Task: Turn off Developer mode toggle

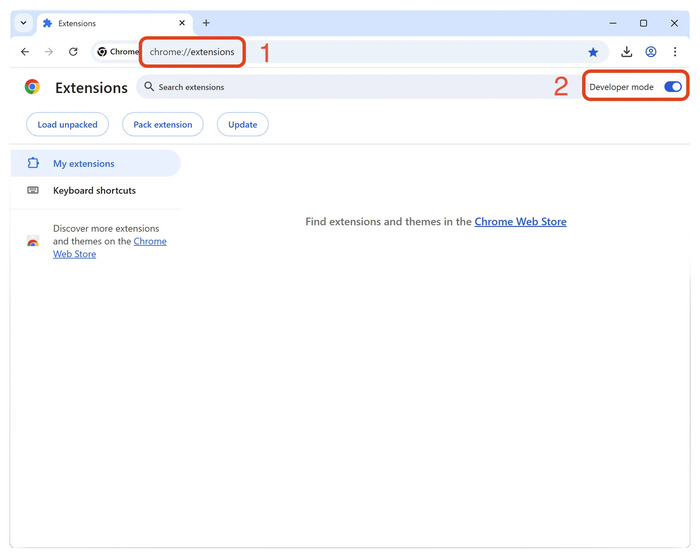Action: point(673,87)
